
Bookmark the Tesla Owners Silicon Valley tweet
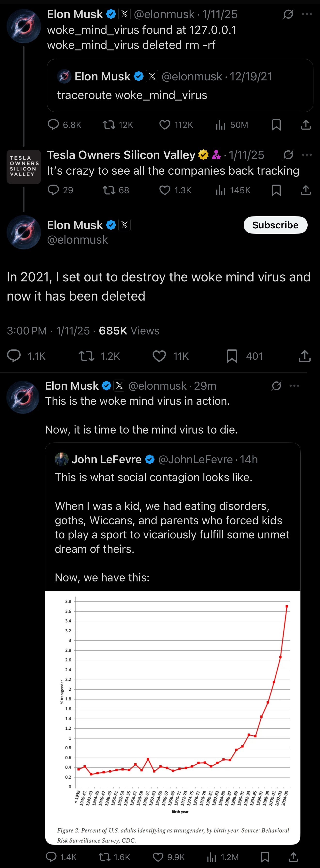click(276, 190)
